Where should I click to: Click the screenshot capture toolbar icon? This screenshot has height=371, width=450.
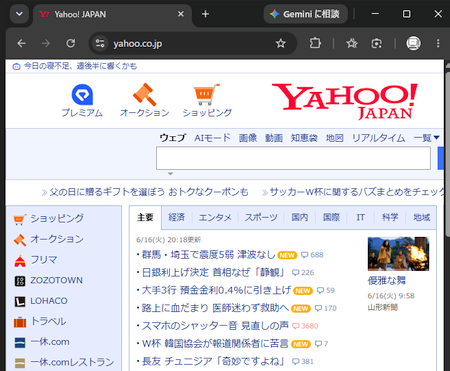coord(376,43)
